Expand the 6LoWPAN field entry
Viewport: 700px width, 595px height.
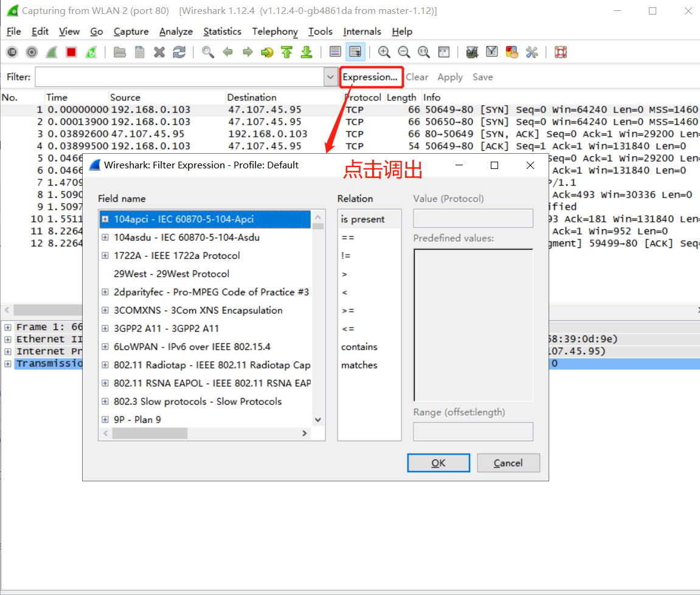(x=105, y=346)
